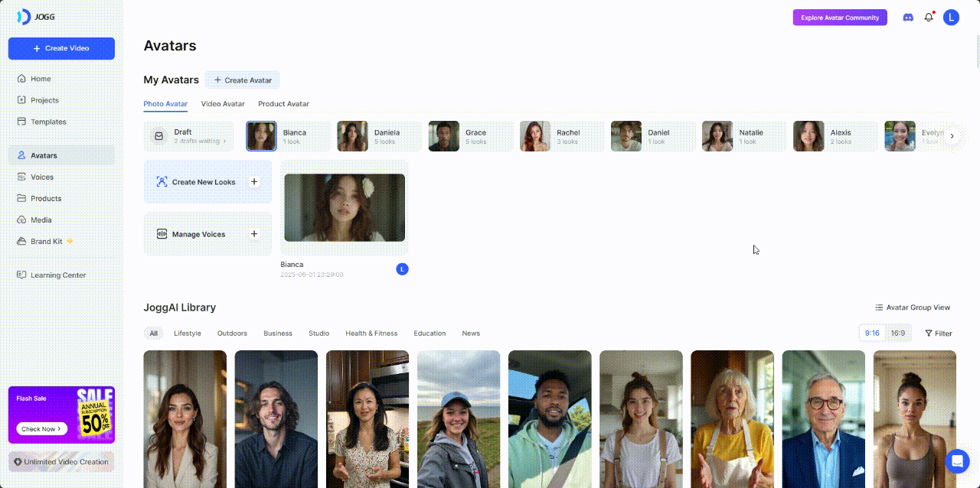Click the Filter funnel icon
Screen dimensions: 980x488
929,333
